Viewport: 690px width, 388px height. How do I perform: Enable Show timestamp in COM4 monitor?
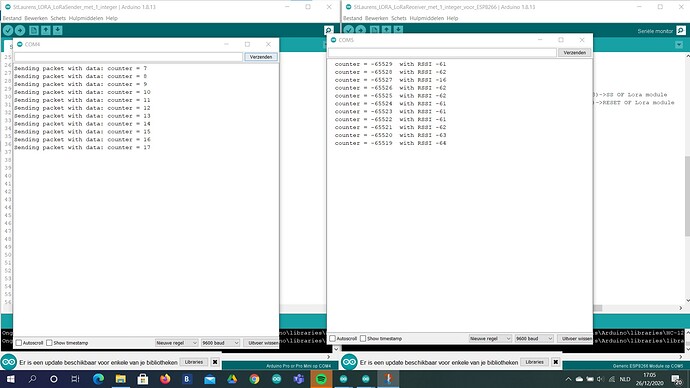coord(49,343)
